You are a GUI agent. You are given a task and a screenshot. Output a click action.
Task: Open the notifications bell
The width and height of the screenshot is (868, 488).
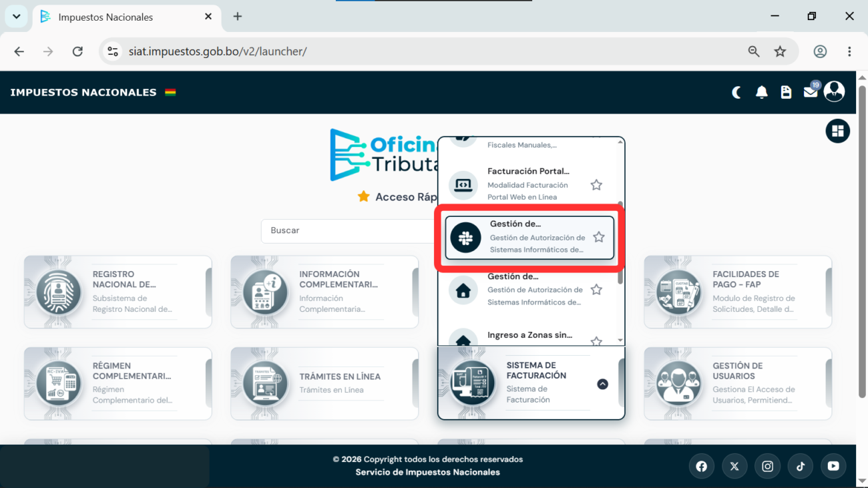[761, 92]
